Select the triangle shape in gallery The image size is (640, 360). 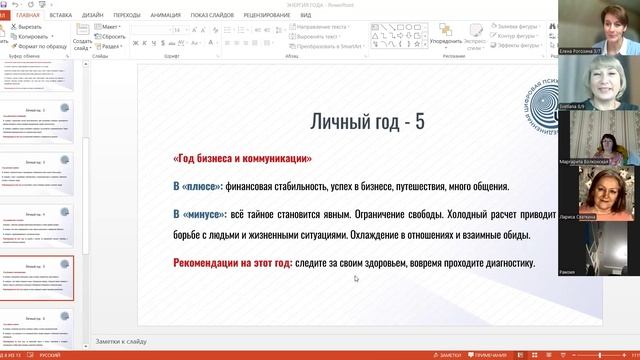[375, 36]
